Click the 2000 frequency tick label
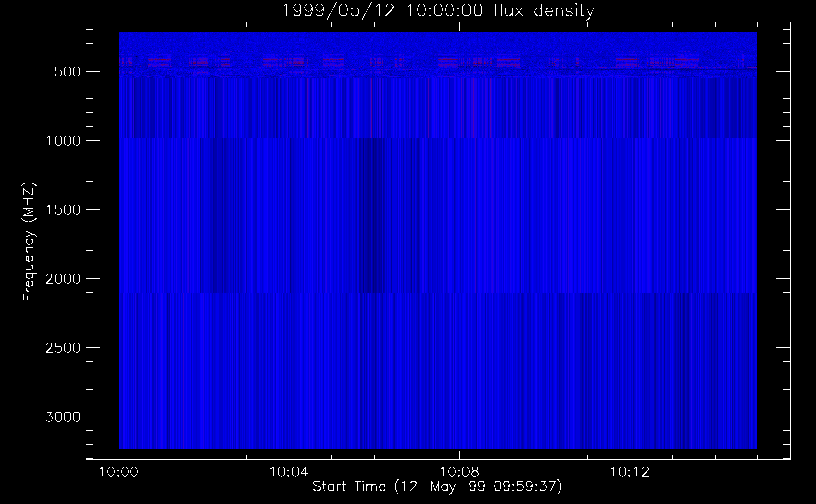Screen dimensions: 816x504 (x=63, y=279)
